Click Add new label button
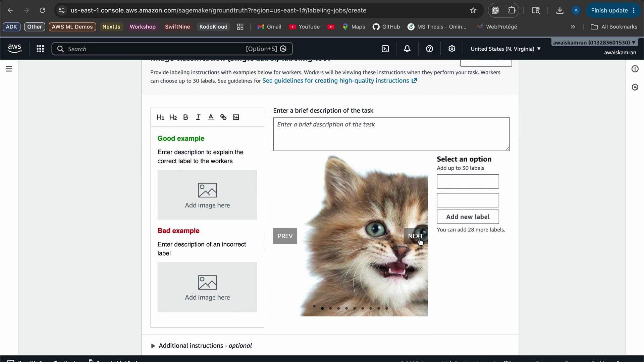644x362 pixels. point(468,217)
